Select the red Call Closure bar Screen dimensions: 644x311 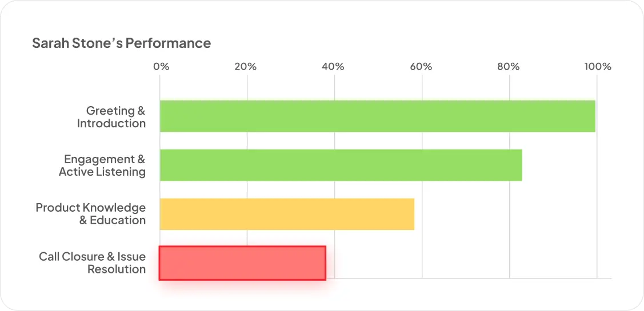(x=242, y=263)
